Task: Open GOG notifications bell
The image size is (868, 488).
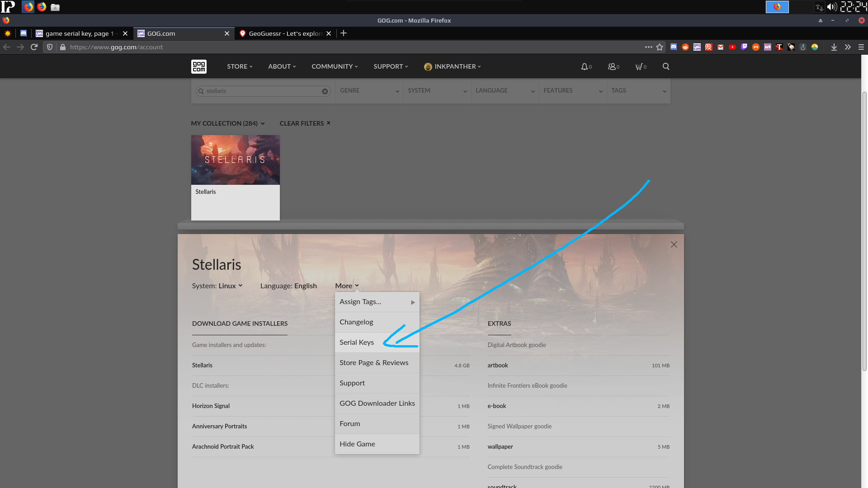Action: point(586,66)
